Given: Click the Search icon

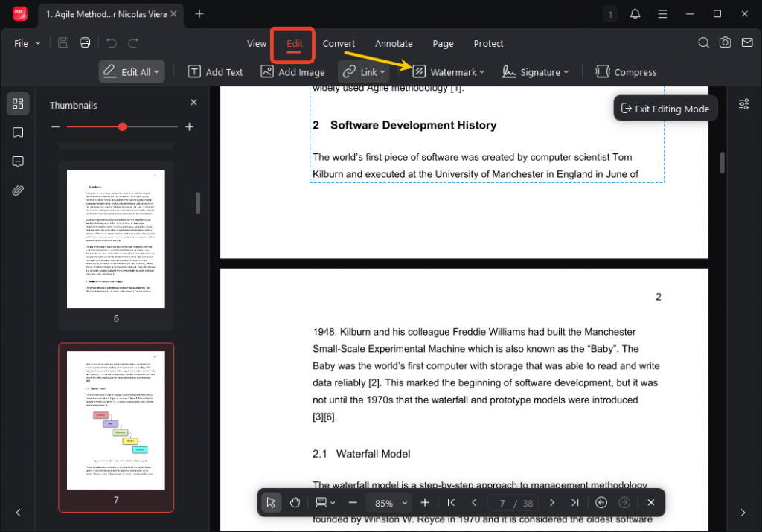Looking at the screenshot, I should point(703,43).
